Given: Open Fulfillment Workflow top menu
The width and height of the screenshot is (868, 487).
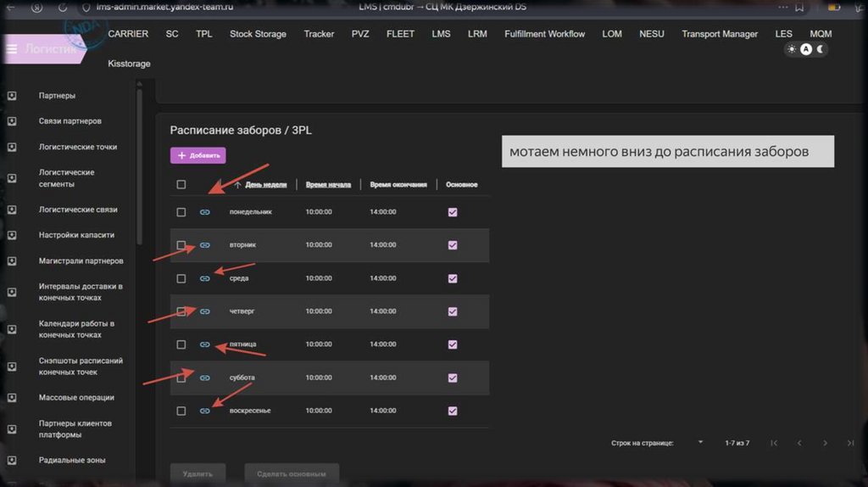Looking at the screenshot, I should 545,34.
